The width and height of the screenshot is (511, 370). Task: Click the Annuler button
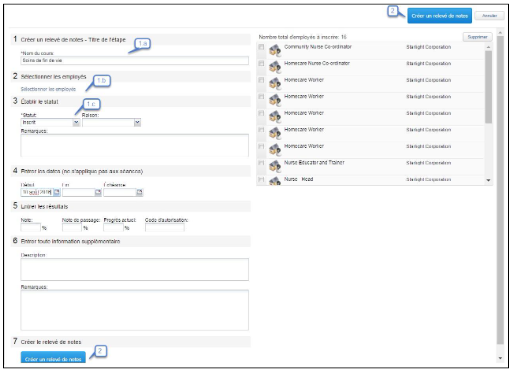pyautogui.click(x=489, y=16)
